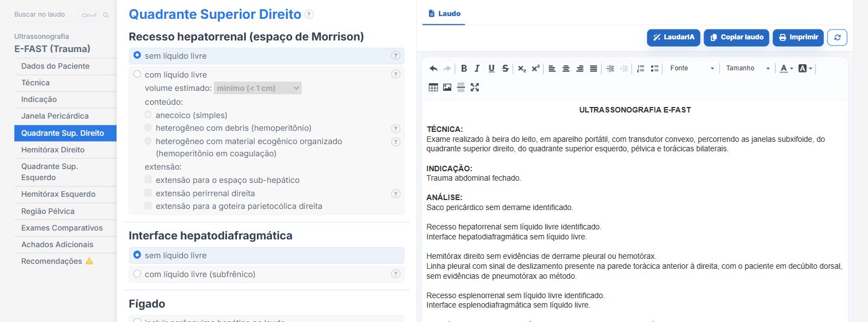Go to Dados do Paciente section

65,66
